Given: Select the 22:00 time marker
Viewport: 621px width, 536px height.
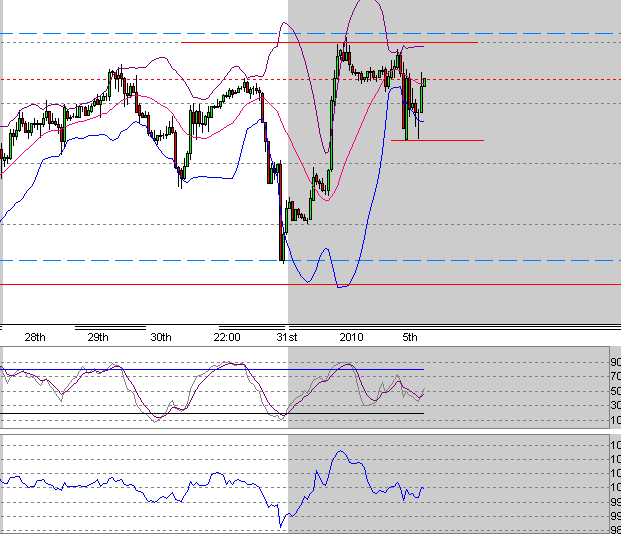Looking at the screenshot, I should click(x=227, y=338).
